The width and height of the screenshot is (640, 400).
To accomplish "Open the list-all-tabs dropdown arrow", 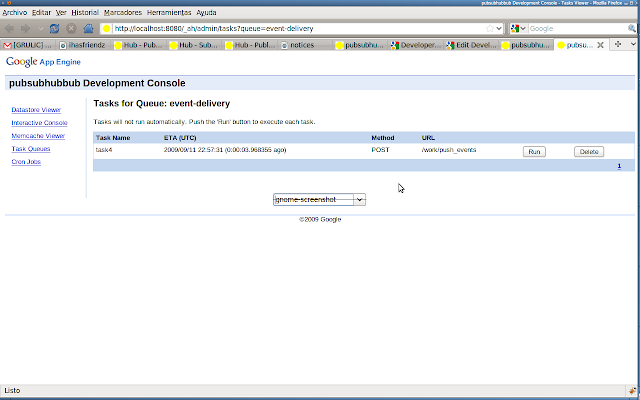I will point(633,44).
